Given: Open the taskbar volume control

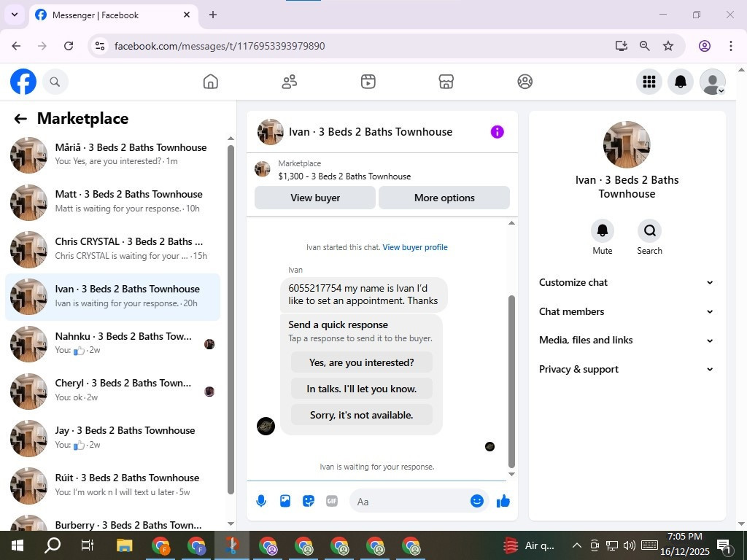Looking at the screenshot, I should coord(630,545).
